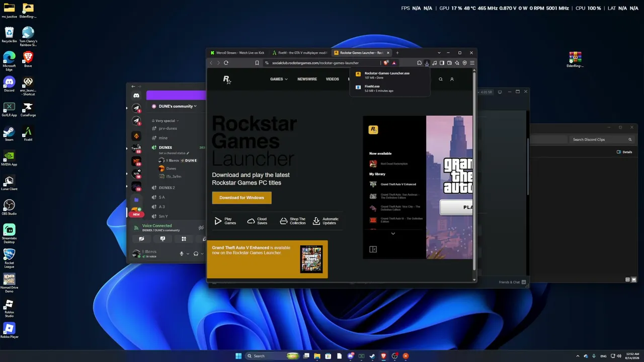This screenshot has height=362, width=644.
Task: Open the Steam desktop icon
Action: (x=9, y=134)
